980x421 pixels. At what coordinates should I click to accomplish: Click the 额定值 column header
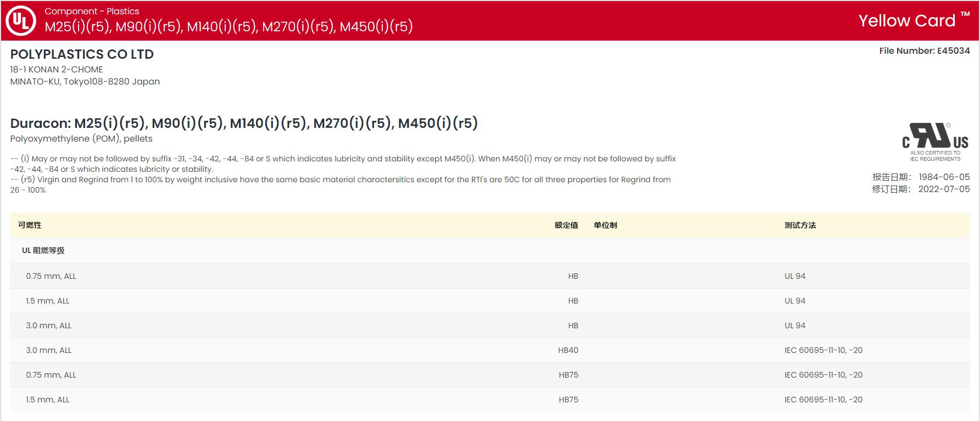(x=566, y=225)
